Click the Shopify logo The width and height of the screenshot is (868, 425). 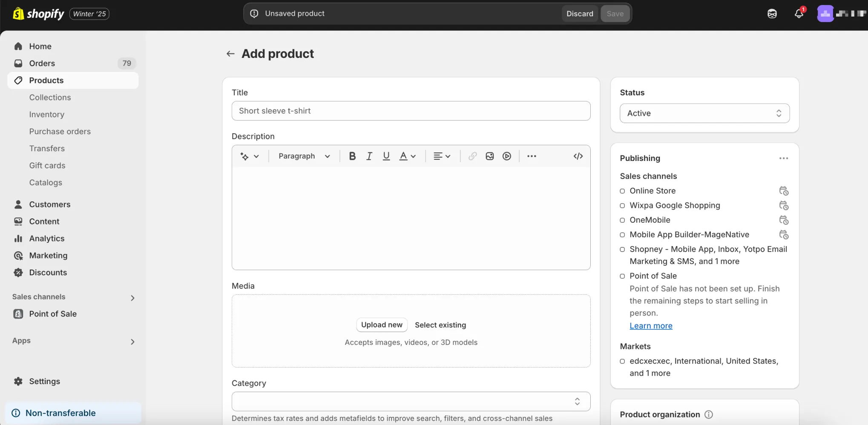38,14
